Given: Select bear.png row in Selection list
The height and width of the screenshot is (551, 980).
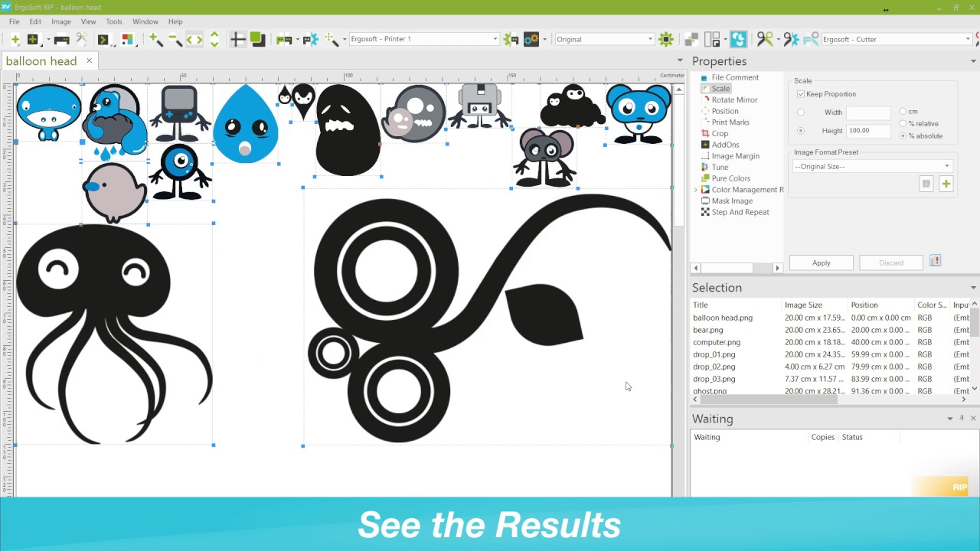Looking at the screenshot, I should [831, 330].
